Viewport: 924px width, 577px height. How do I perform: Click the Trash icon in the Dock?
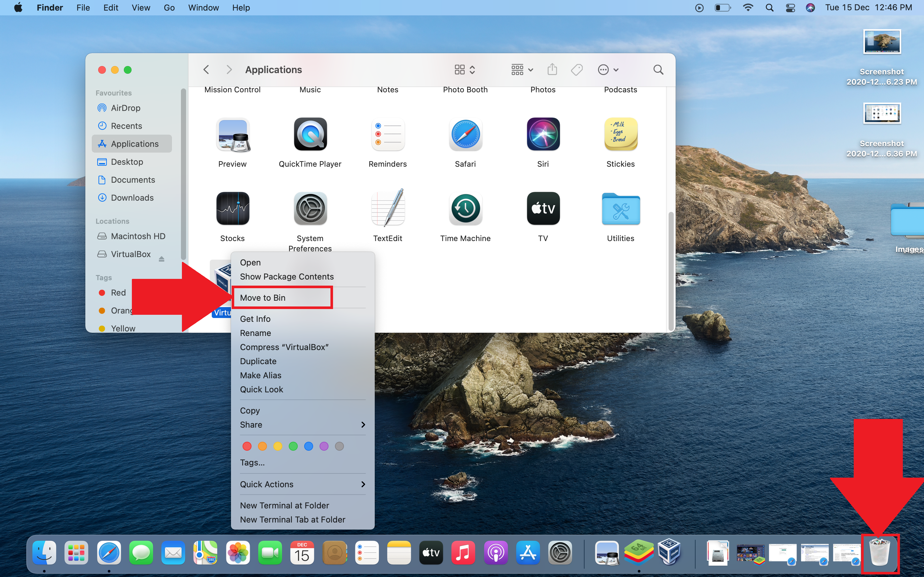878,552
